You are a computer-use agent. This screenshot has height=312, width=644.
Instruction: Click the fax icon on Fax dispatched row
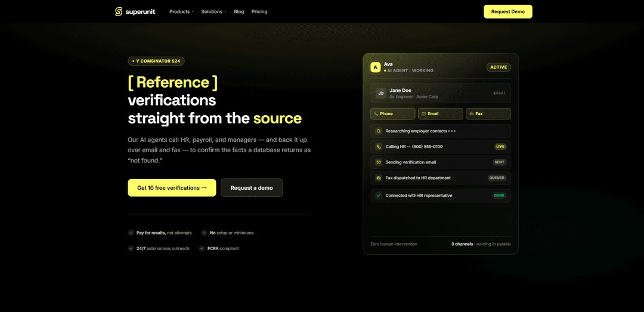coord(378,178)
